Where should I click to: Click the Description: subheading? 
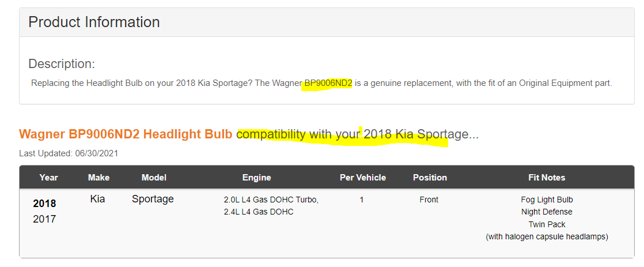[x=62, y=63]
